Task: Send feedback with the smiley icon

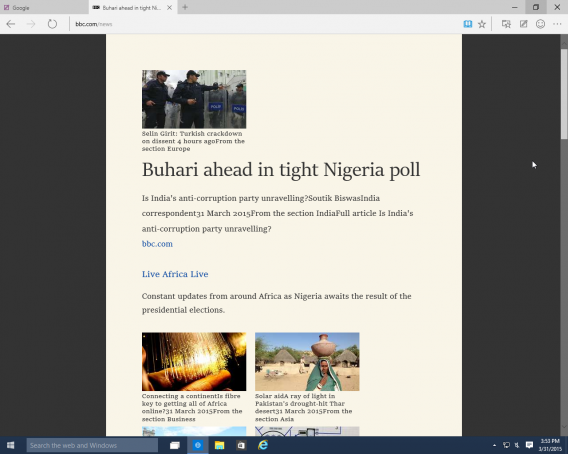Action: tap(540, 24)
